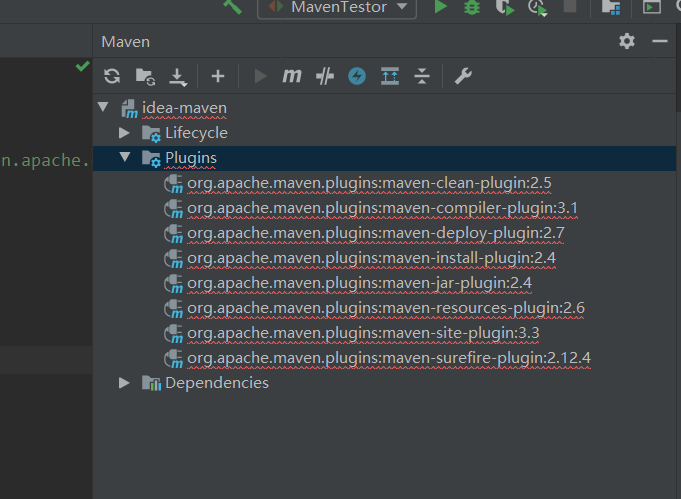Viewport: 681px width, 499px height.
Task: Run MavenTestor green play button
Action: click(440, 7)
